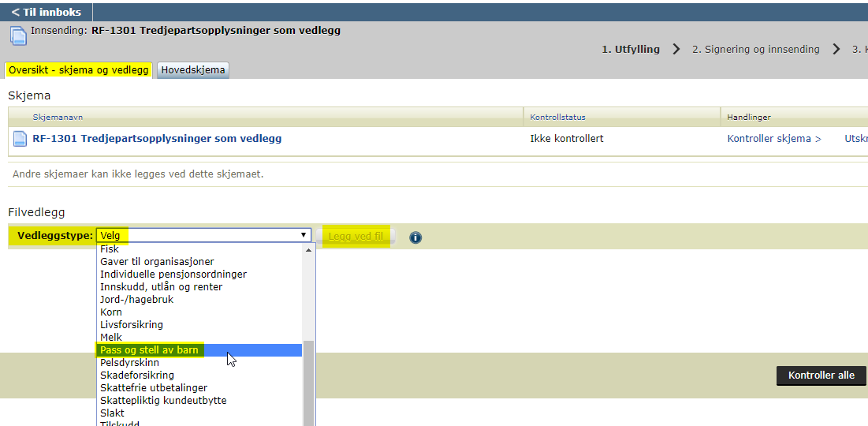The height and width of the screenshot is (426, 868).
Task: Open the Vedleggstype dropdown
Action: (x=203, y=235)
